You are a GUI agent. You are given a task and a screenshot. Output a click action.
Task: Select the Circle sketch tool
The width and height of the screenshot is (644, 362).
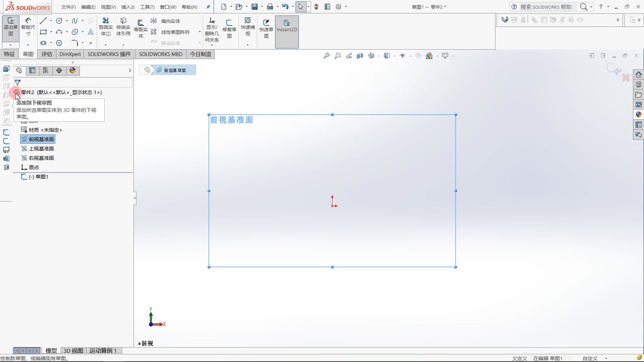(59, 21)
